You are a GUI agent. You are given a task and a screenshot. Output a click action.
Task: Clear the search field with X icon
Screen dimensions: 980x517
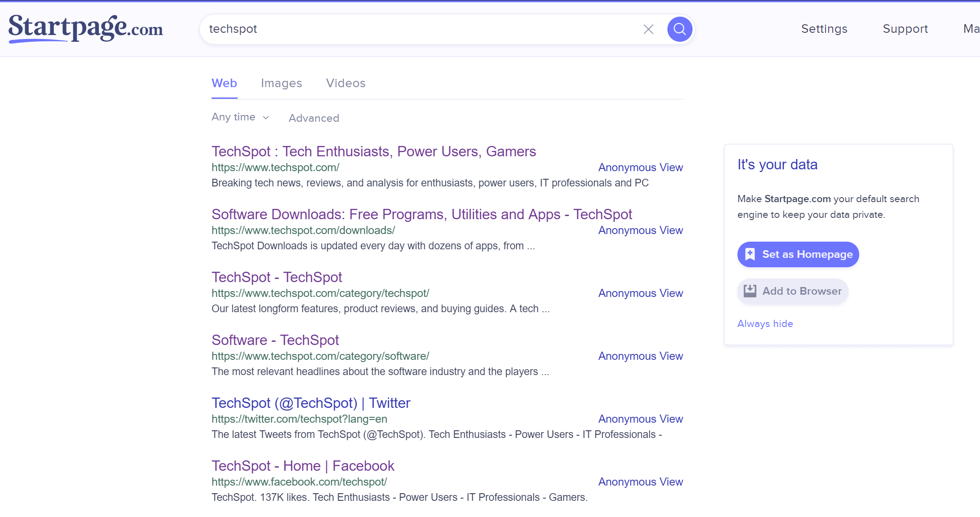click(x=648, y=29)
